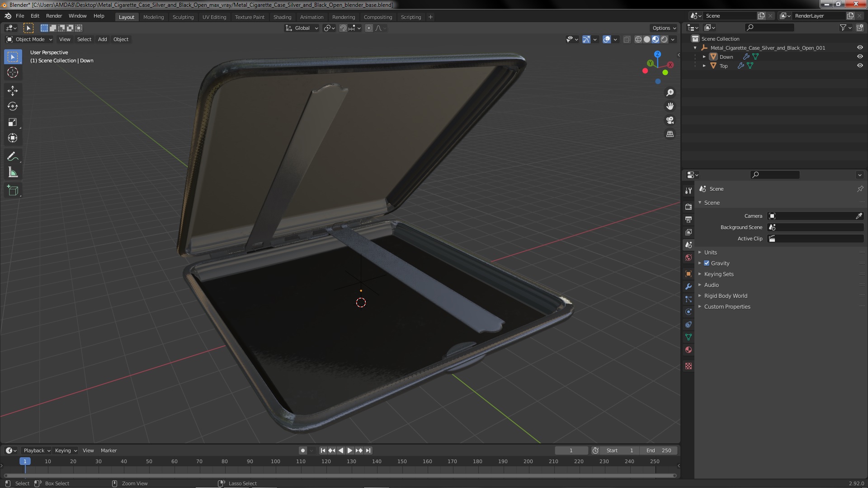Select the Move tool in toolbar
This screenshot has height=488, width=868.
click(x=13, y=89)
